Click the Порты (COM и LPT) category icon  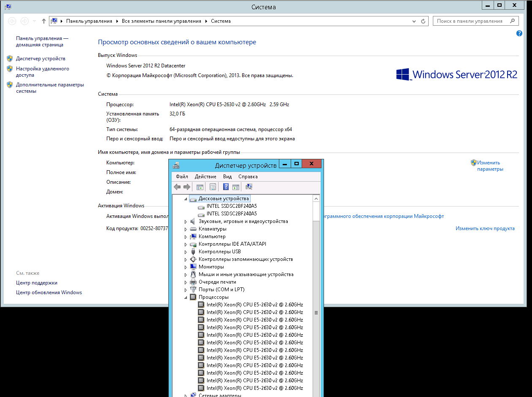pyautogui.click(x=193, y=290)
